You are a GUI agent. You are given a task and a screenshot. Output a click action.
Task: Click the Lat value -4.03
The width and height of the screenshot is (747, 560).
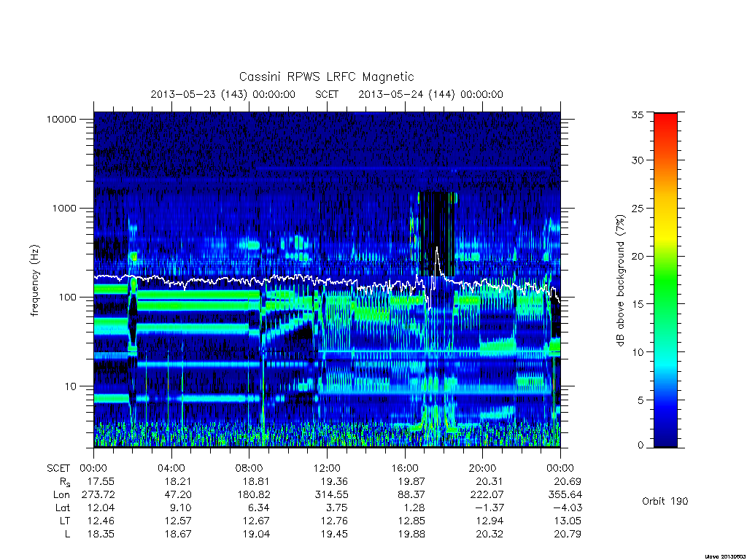(568, 508)
